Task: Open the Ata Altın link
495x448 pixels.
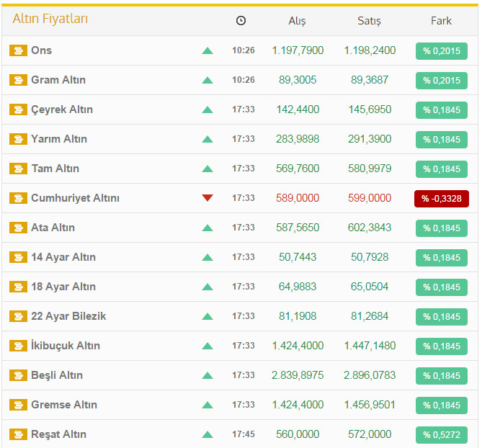Action: pos(53,228)
